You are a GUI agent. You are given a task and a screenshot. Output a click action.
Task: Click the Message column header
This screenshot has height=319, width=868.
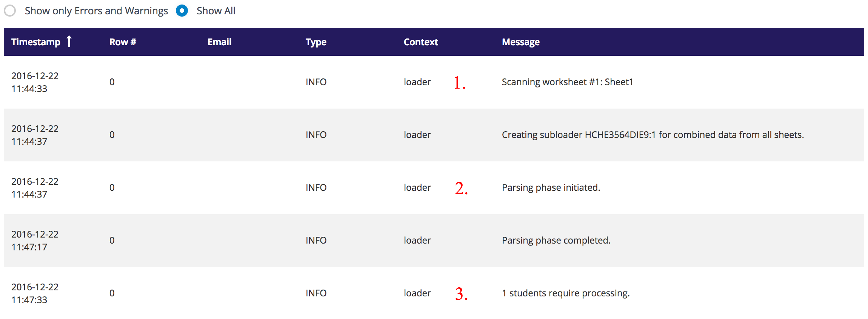(x=520, y=42)
